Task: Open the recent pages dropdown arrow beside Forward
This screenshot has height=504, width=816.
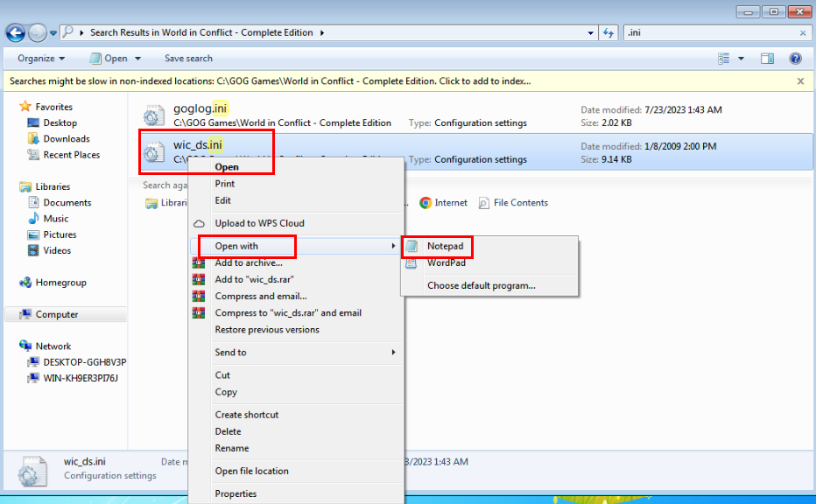Action: 53,33
